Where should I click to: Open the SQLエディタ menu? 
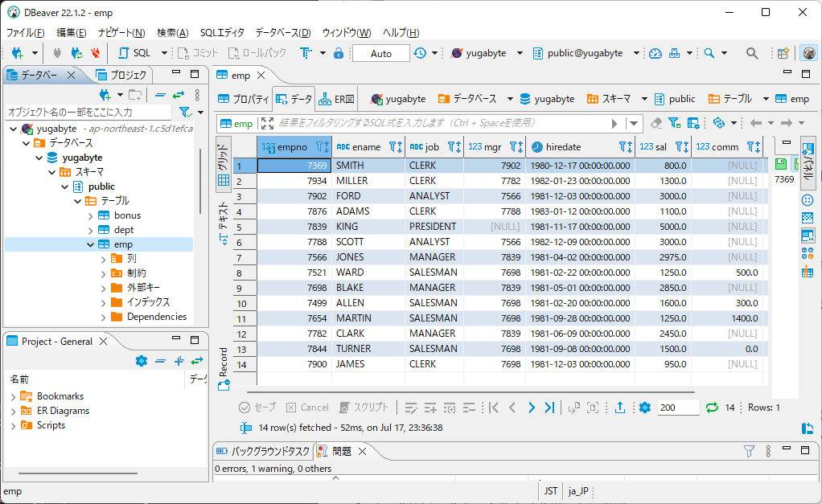(222, 32)
